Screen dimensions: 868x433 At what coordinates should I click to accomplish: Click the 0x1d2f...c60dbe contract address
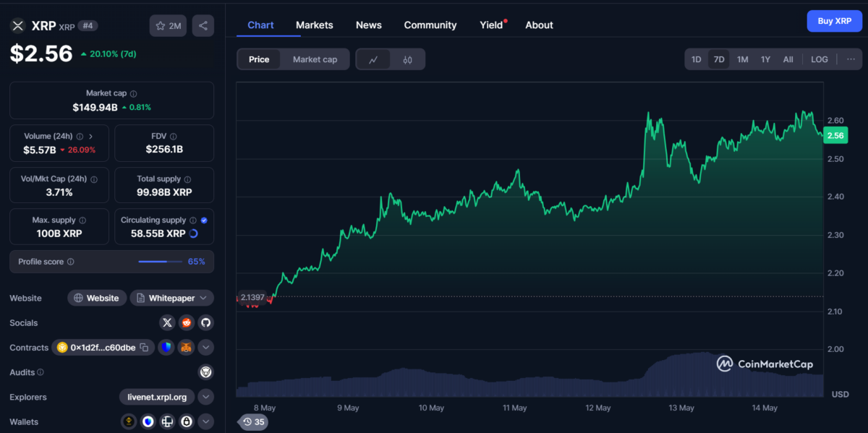(103, 348)
